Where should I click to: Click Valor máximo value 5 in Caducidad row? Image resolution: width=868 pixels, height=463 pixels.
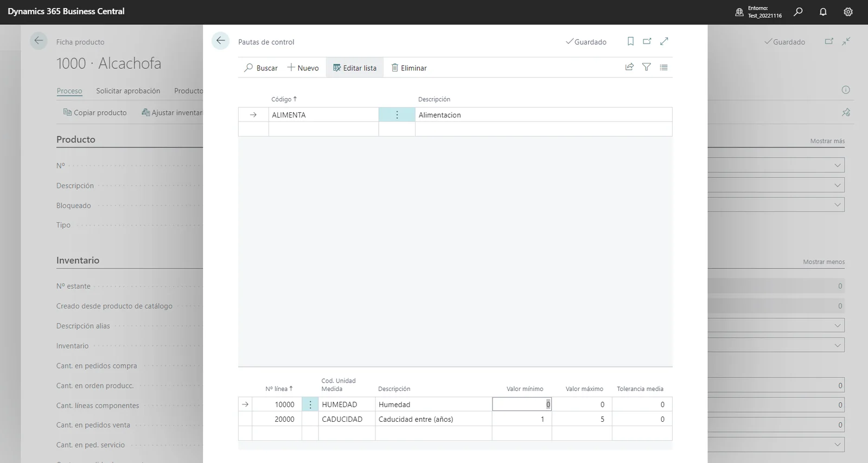coord(582,419)
